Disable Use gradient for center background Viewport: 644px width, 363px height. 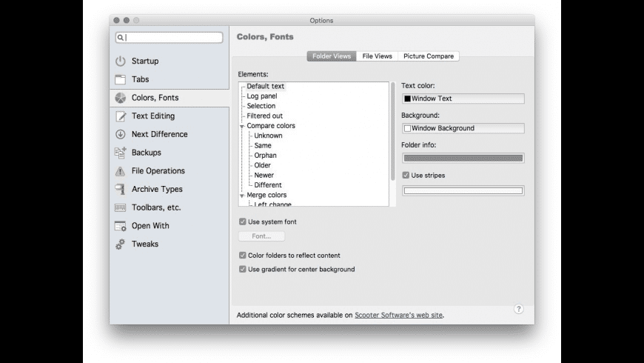(243, 269)
